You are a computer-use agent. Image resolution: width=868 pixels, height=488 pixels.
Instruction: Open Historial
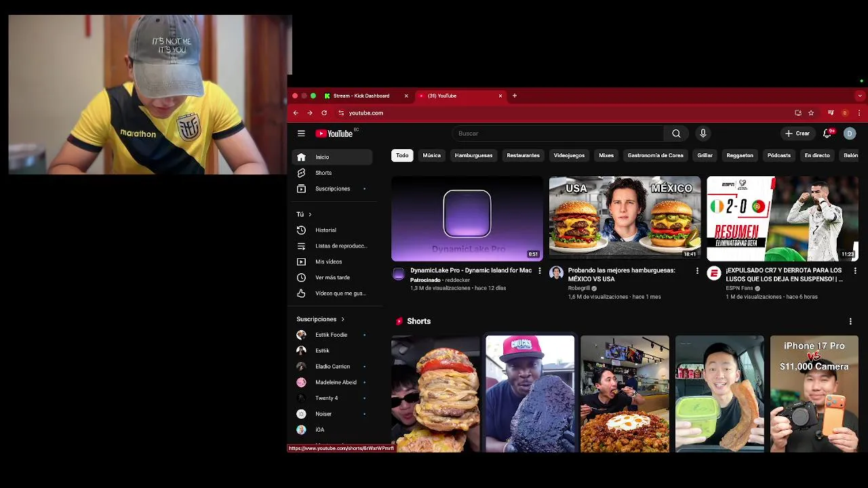[332, 230]
